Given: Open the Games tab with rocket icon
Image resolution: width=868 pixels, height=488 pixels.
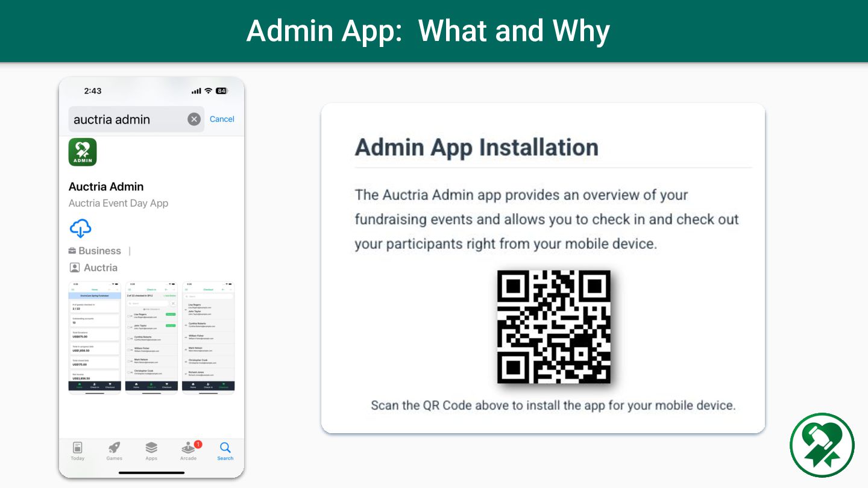Looking at the screenshot, I should [x=114, y=451].
